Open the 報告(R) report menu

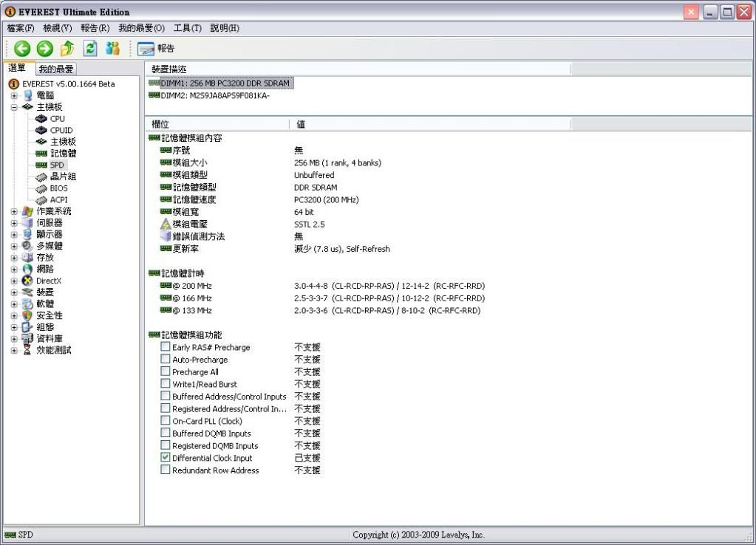tap(95, 28)
